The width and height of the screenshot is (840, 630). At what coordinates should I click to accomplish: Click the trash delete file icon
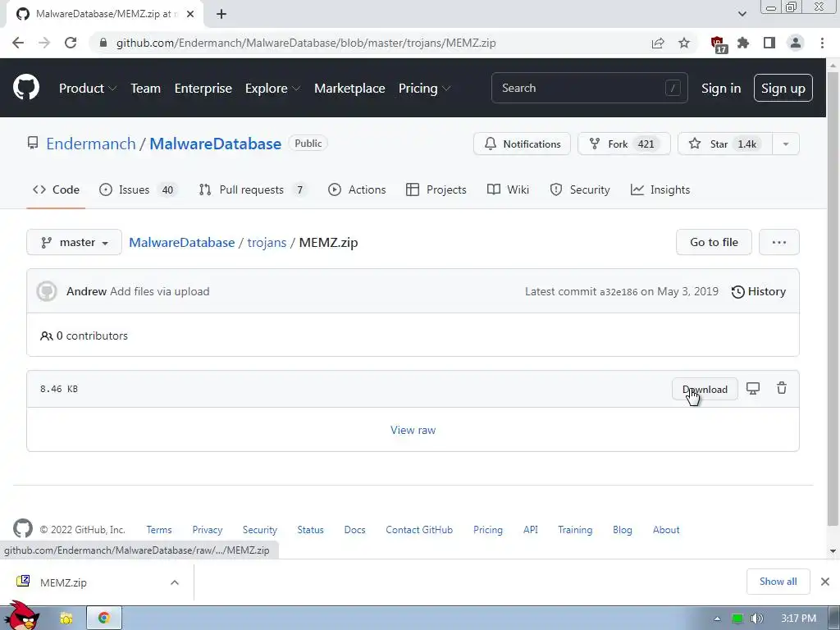click(x=782, y=388)
